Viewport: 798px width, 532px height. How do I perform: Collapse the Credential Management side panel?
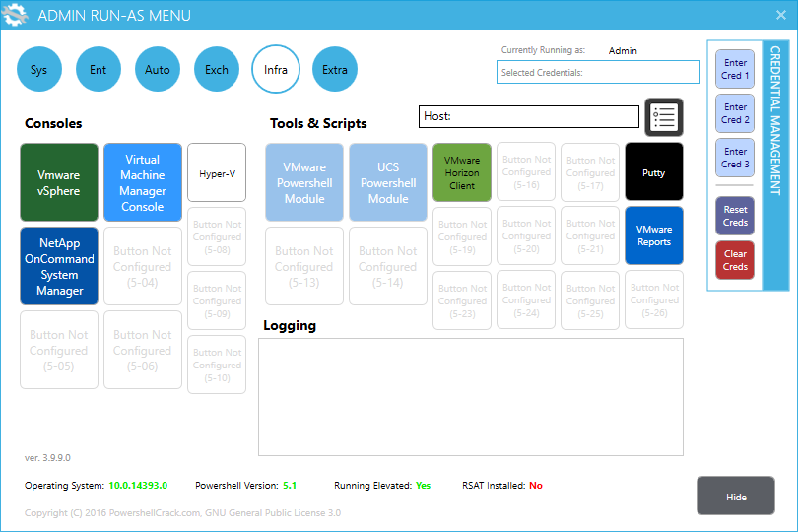click(775, 166)
